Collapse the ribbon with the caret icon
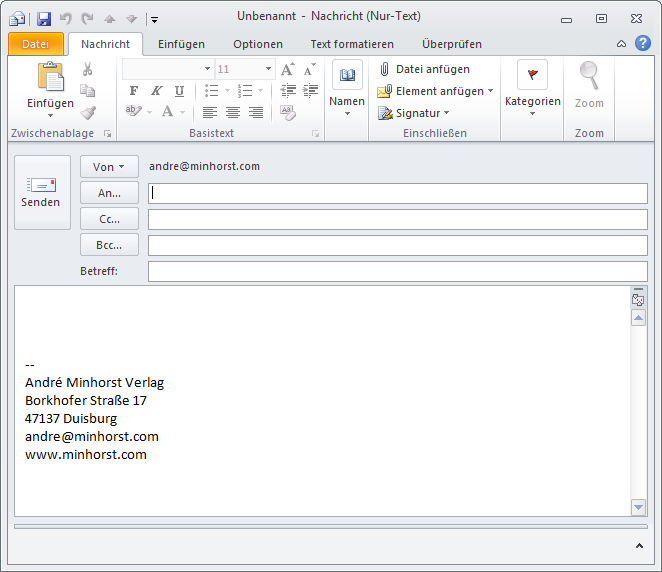The height and width of the screenshot is (572, 662). pyautogui.click(x=621, y=43)
